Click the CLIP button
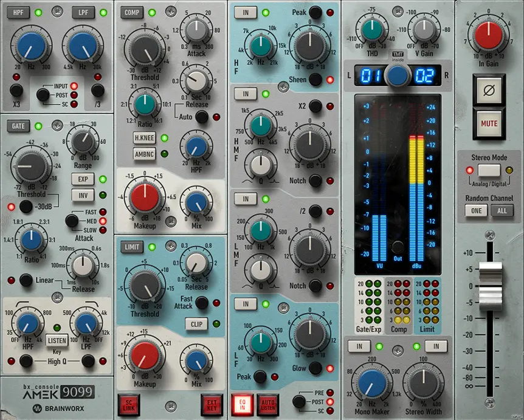 tap(196, 324)
